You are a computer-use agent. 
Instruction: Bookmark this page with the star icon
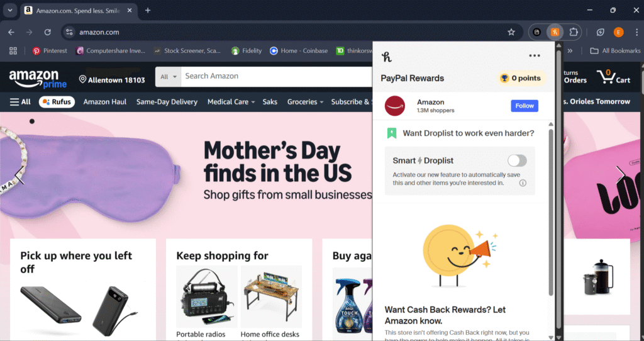point(511,32)
